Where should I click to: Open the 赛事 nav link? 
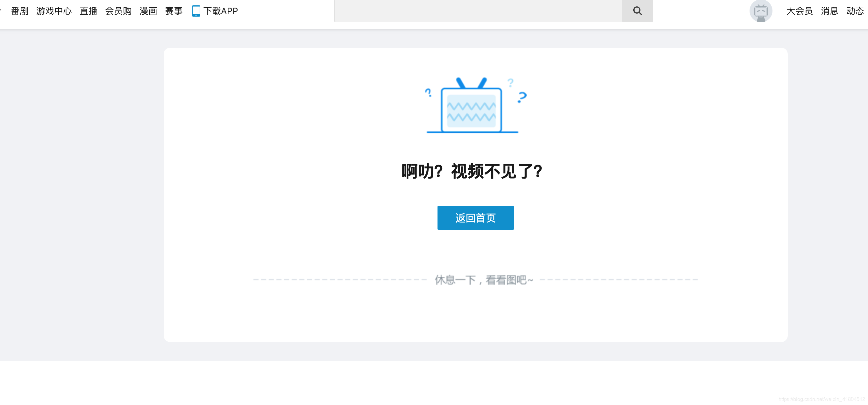pyautogui.click(x=174, y=11)
